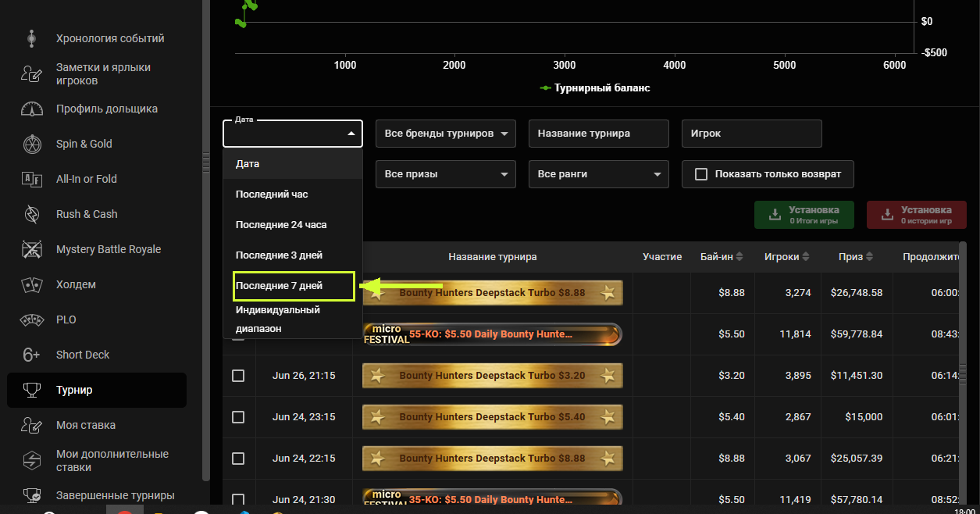The image size is (980, 514).
Task: Open Завершенные турниры in the sidebar
Action: click(97, 495)
